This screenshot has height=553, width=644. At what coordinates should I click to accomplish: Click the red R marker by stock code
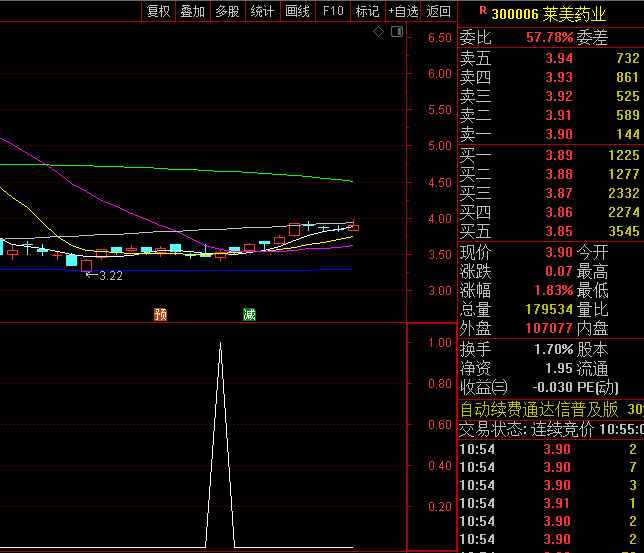click(x=483, y=11)
